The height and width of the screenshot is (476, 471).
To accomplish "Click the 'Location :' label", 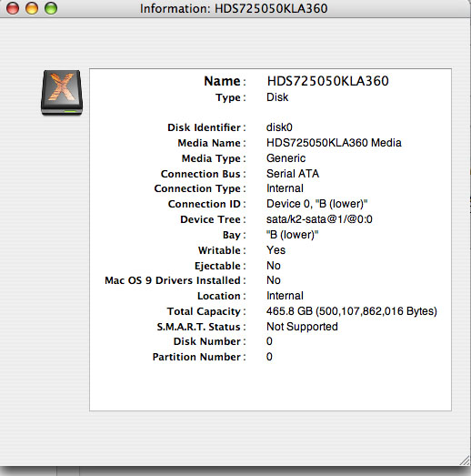I will point(221,296).
